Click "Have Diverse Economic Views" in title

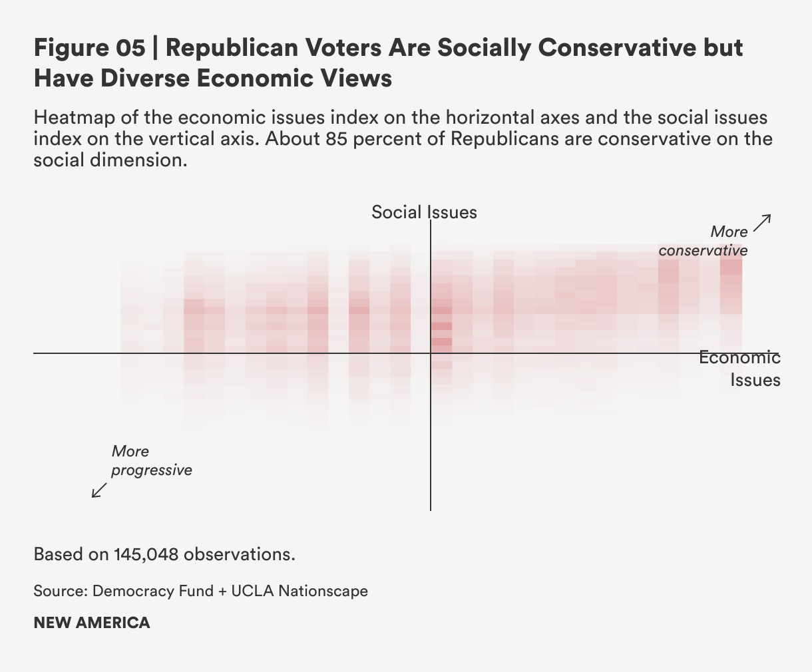pyautogui.click(x=213, y=79)
